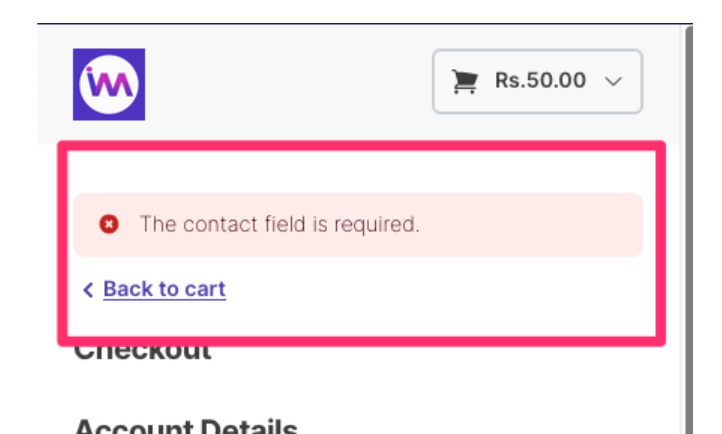Screen dimensions: 722x434
Task: Click the contact field required error message
Action: pyautogui.click(x=280, y=224)
